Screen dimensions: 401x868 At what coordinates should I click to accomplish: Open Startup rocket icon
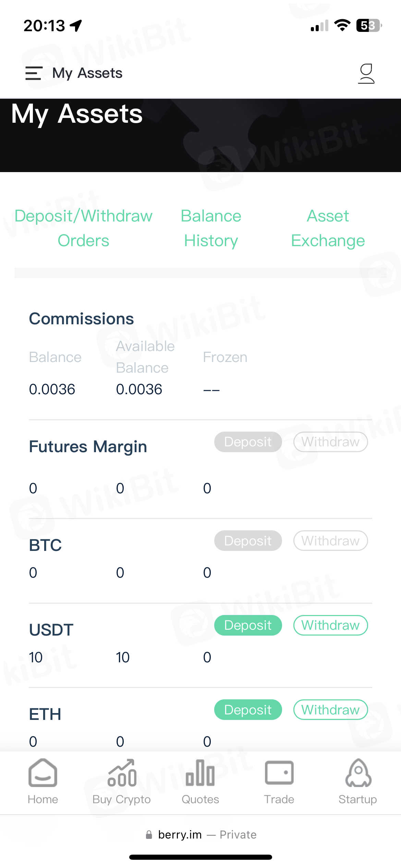click(358, 774)
